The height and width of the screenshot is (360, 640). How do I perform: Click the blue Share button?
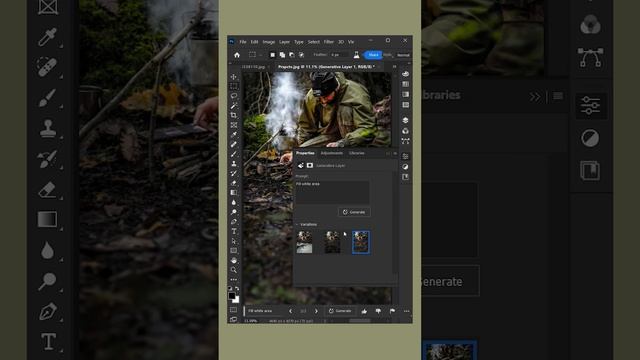(373, 55)
